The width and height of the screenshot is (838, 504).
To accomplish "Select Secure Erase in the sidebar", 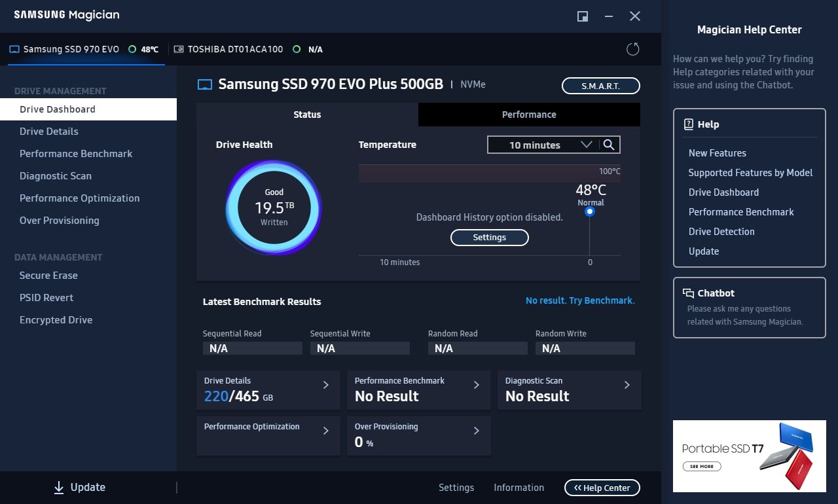I will tap(49, 275).
